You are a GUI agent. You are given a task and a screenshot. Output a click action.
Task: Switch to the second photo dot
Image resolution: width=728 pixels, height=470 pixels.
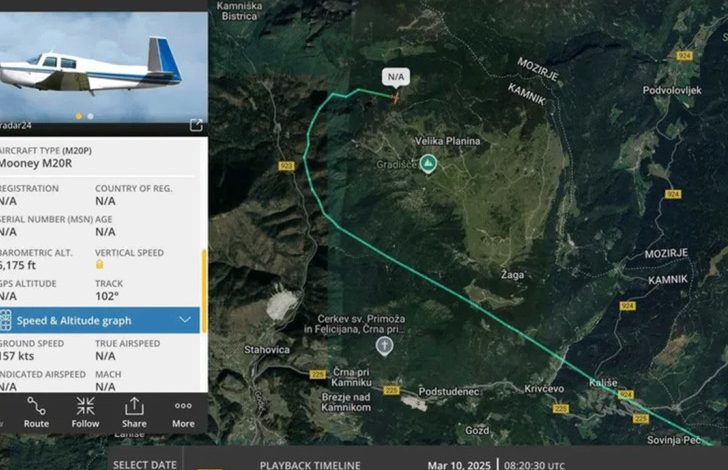(x=91, y=116)
